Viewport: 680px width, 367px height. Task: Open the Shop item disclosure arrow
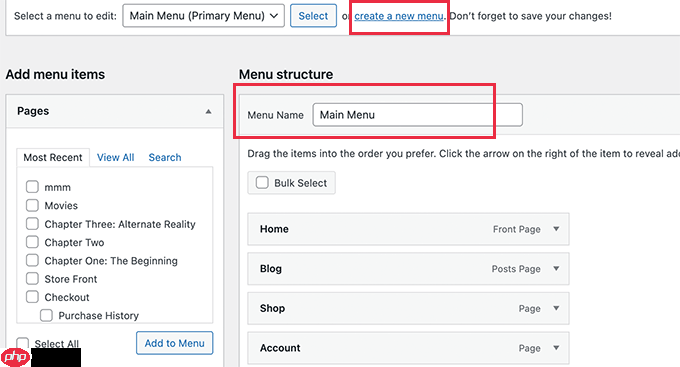click(x=556, y=308)
